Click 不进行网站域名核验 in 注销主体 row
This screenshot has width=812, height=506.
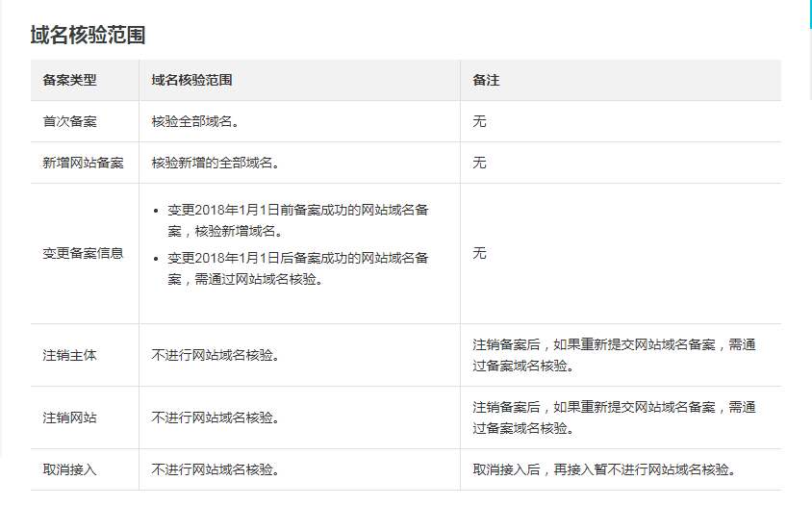(x=216, y=356)
